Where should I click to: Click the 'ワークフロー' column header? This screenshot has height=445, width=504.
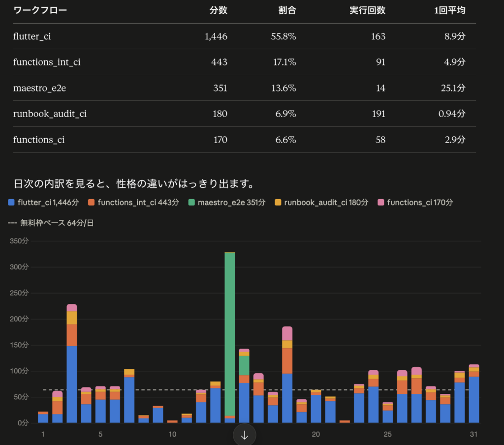40,10
